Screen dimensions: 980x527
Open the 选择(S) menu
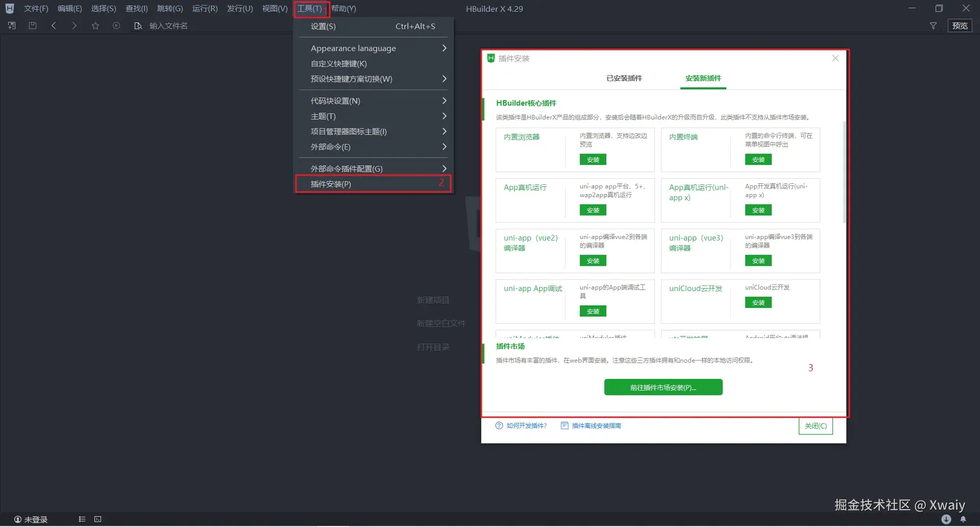click(x=104, y=9)
